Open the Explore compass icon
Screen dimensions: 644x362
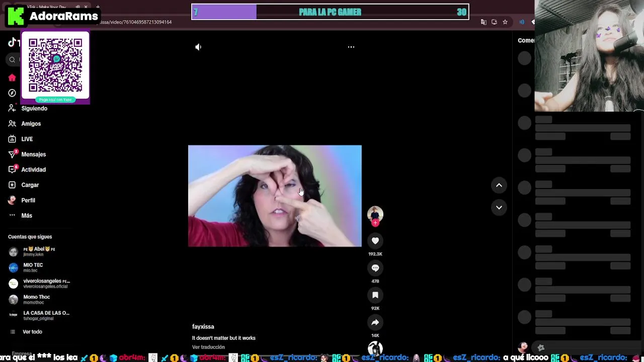tap(12, 93)
